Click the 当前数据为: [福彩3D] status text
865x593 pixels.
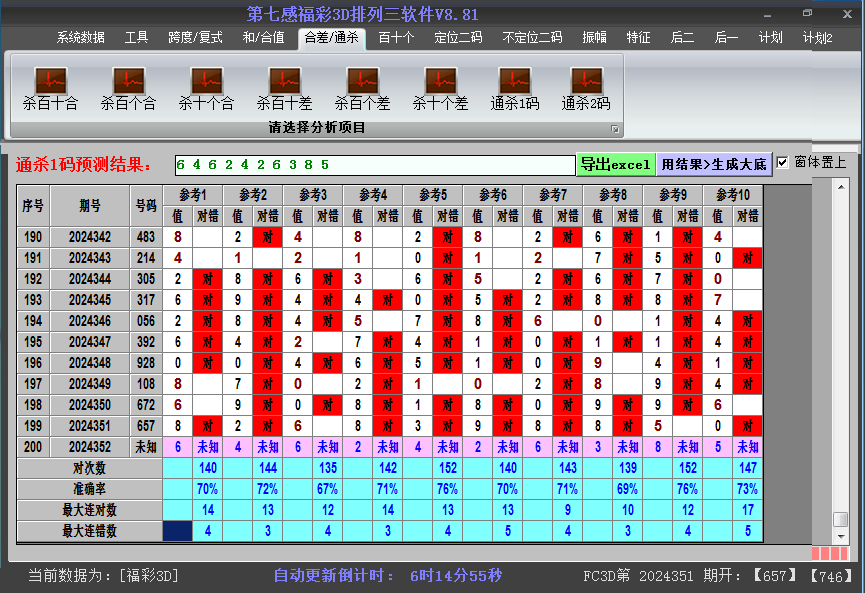coord(103,576)
